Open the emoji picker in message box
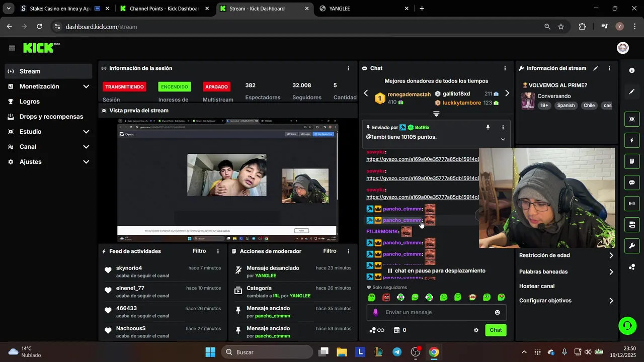The height and width of the screenshot is (362, 644). (x=497, y=312)
